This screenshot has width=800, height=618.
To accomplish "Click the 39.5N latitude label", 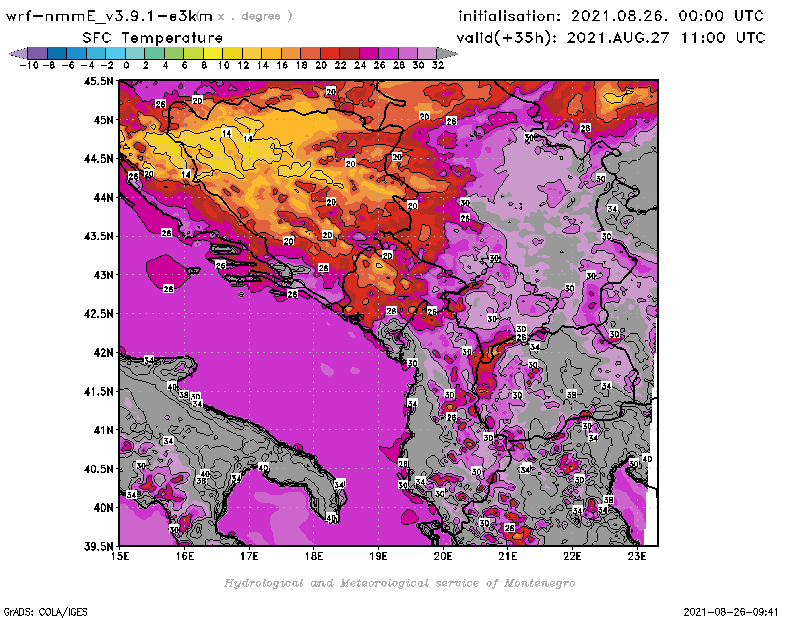I will [x=98, y=546].
